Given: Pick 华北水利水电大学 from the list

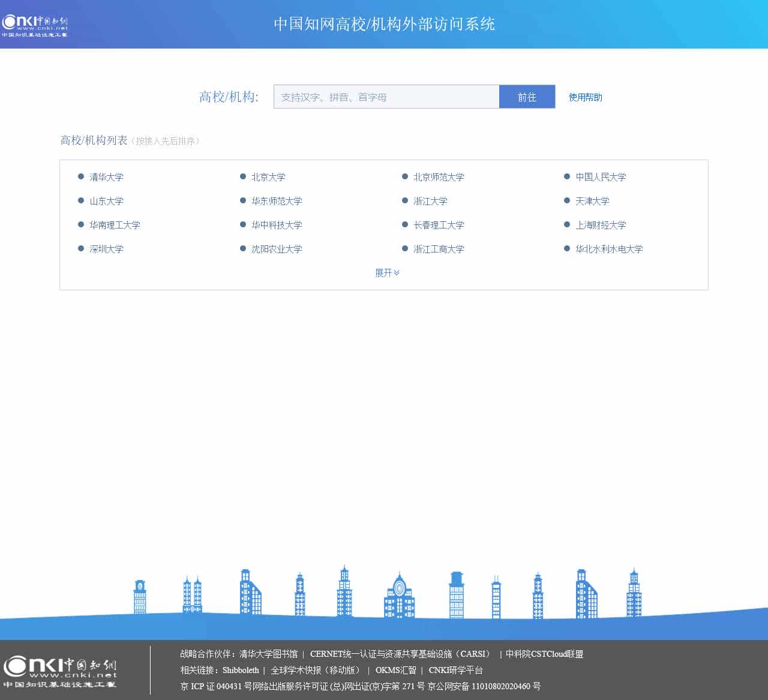Looking at the screenshot, I should pos(609,249).
